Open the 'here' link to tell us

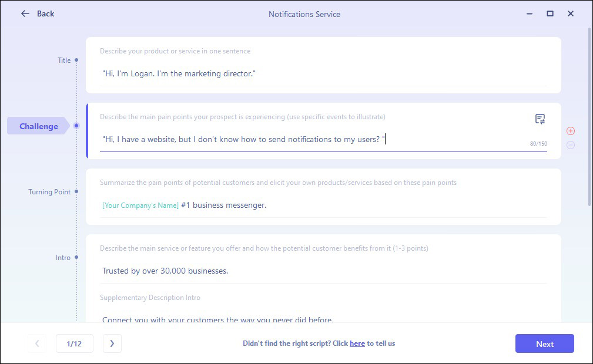357,343
